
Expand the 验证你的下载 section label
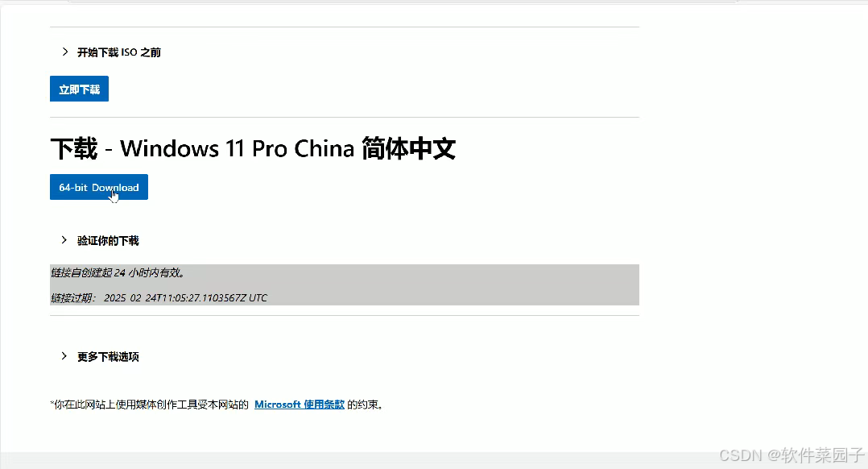[108, 240]
